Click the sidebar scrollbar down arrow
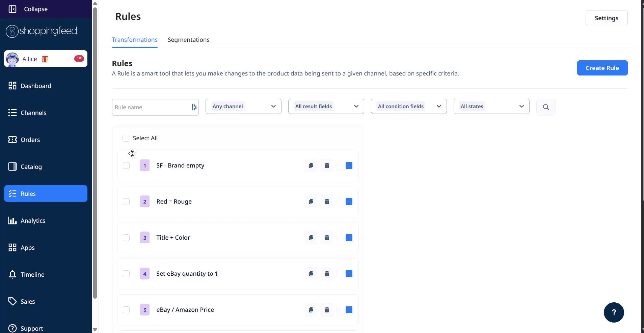Image resolution: width=644 pixels, height=333 pixels. pyautogui.click(x=95, y=329)
